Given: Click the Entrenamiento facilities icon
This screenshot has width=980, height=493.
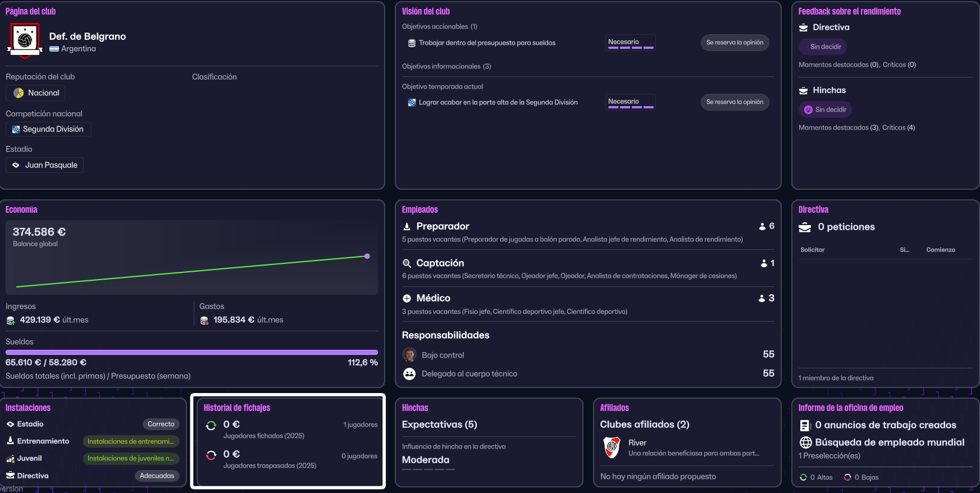Looking at the screenshot, I should pos(10,441).
